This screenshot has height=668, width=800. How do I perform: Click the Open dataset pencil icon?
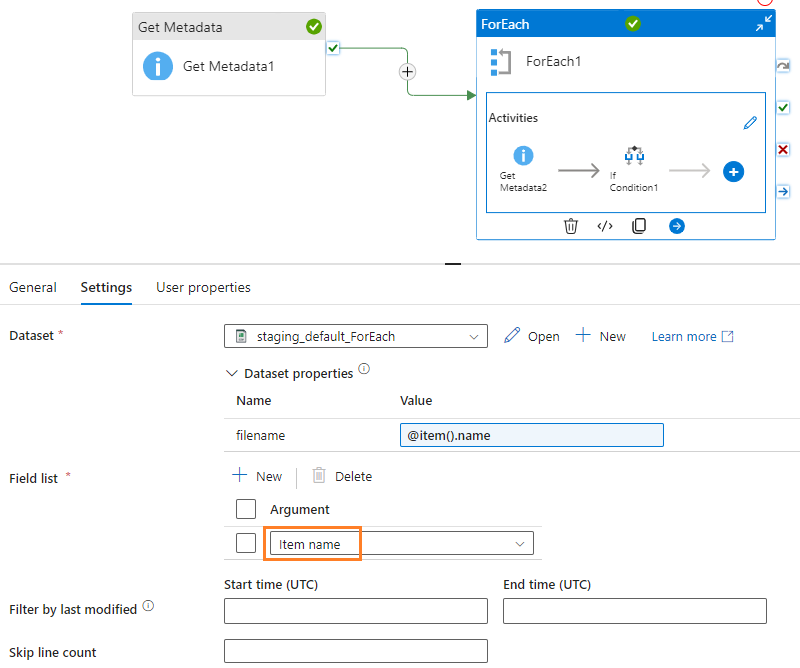point(512,335)
